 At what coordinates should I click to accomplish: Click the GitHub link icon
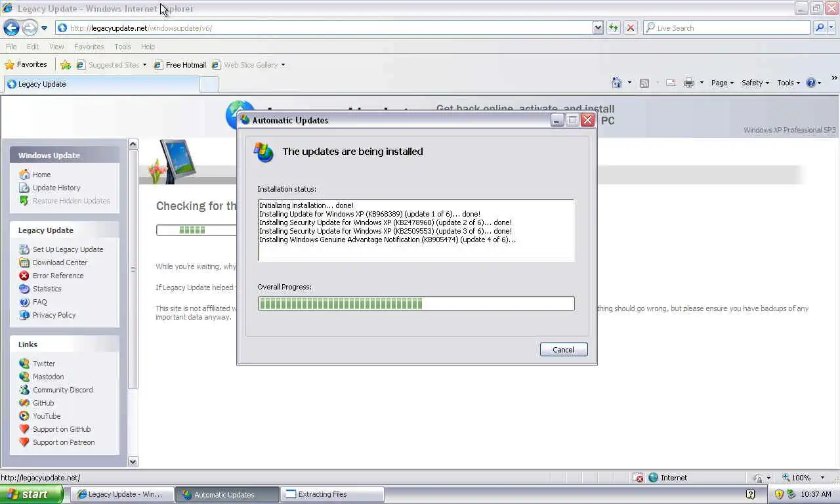(x=24, y=403)
